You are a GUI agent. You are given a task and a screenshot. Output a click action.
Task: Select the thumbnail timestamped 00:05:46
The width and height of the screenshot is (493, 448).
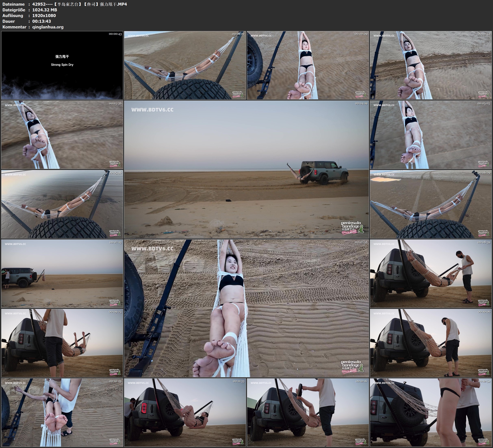point(62,204)
